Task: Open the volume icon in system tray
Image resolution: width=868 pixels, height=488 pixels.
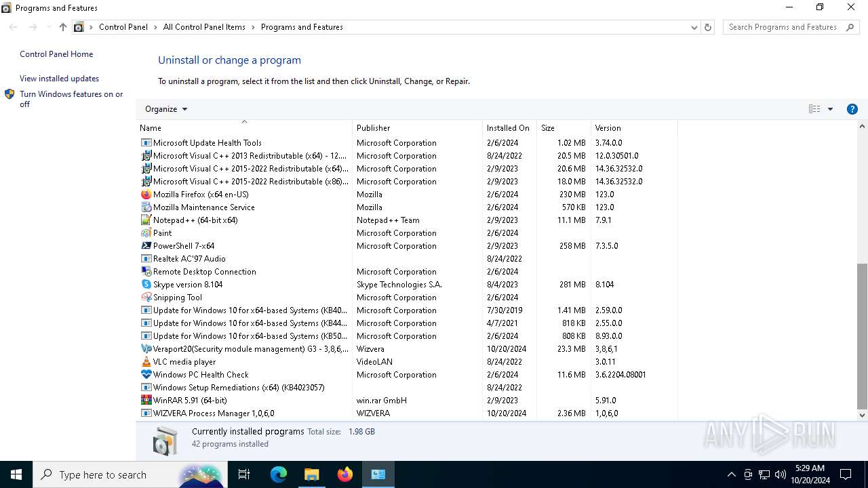Action: [x=781, y=474]
